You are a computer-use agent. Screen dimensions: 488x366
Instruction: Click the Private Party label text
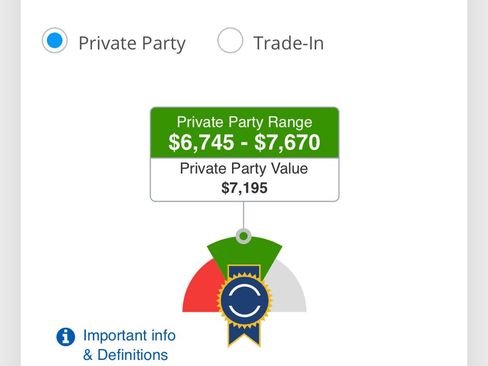(132, 44)
